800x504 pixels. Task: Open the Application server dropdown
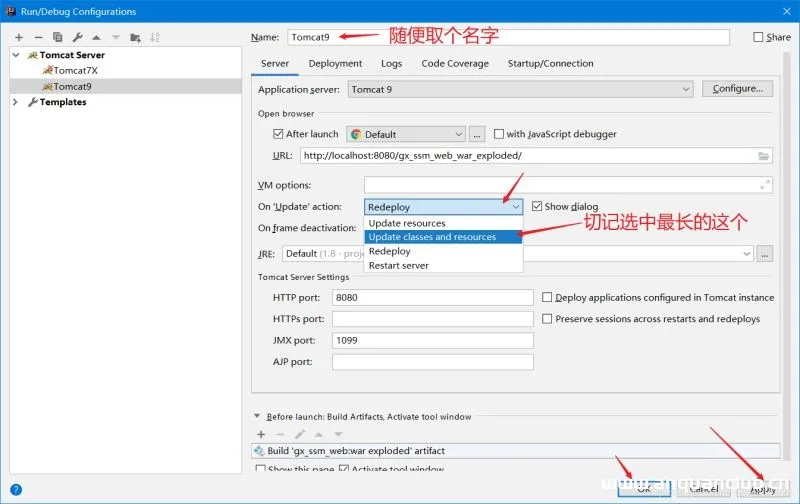(520, 89)
